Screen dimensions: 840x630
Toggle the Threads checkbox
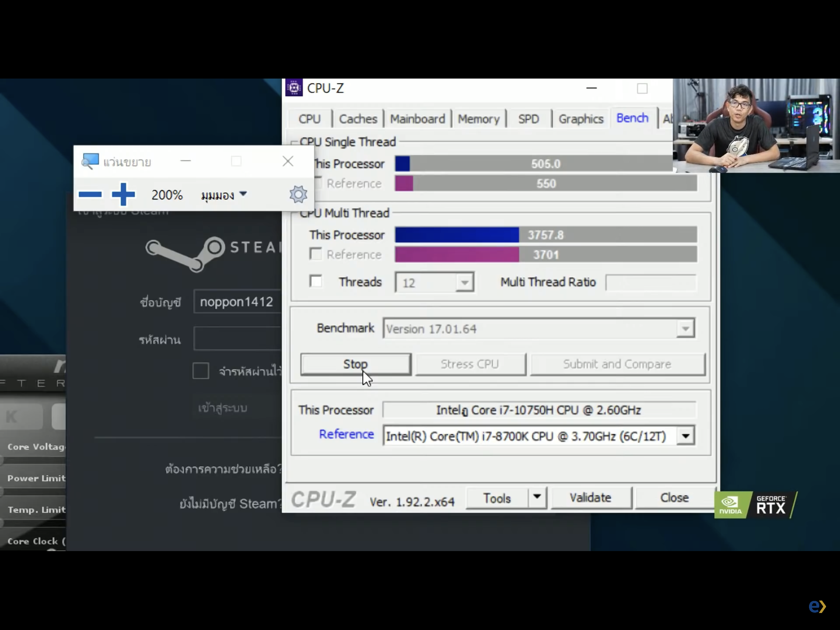316,281
